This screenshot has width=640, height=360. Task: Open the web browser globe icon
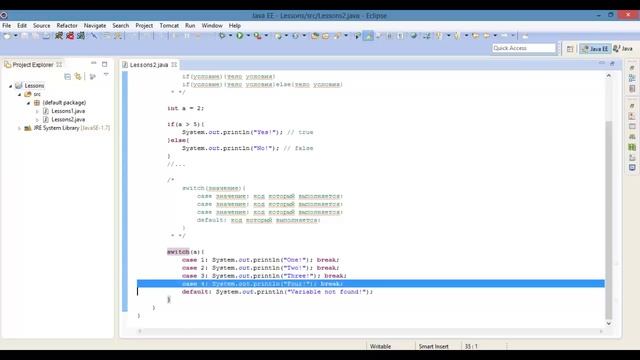pos(413,36)
